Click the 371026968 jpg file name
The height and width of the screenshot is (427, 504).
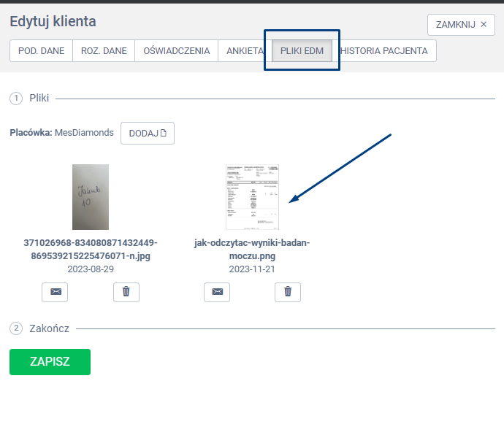tap(91, 249)
